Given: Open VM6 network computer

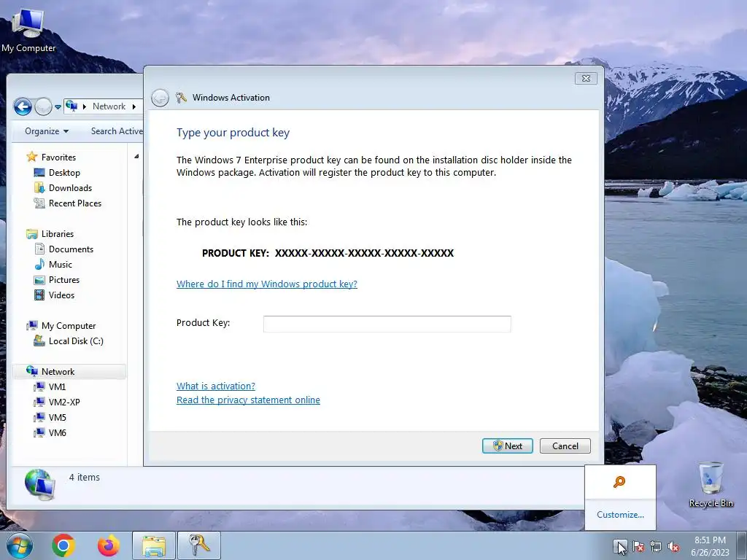Looking at the screenshot, I should [x=57, y=432].
